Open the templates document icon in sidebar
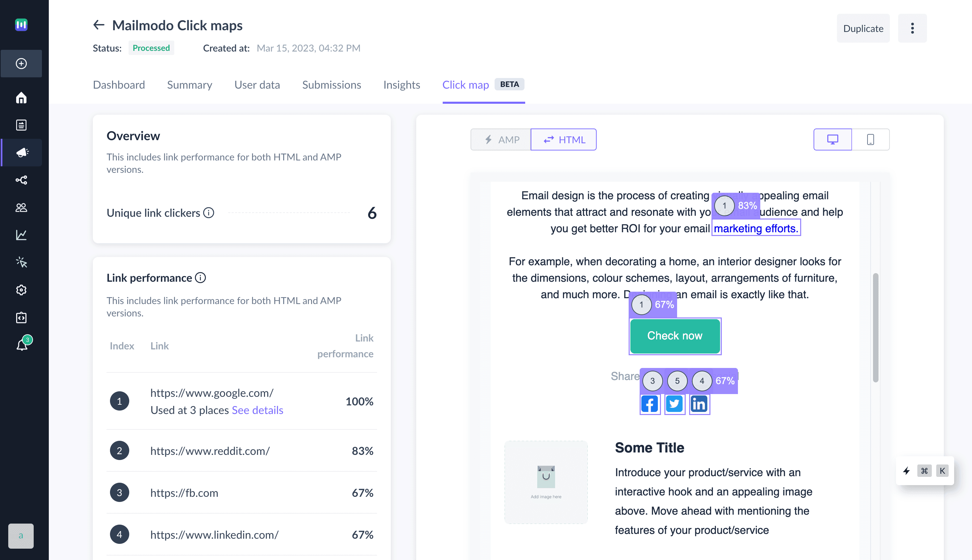 click(x=21, y=125)
